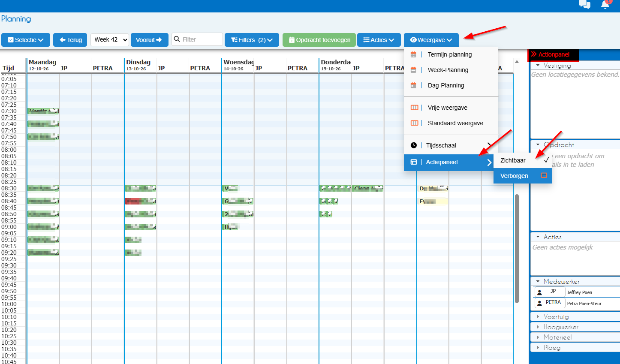Expand the Materieel section
Viewport: 620px width, 364px height.
point(575,337)
